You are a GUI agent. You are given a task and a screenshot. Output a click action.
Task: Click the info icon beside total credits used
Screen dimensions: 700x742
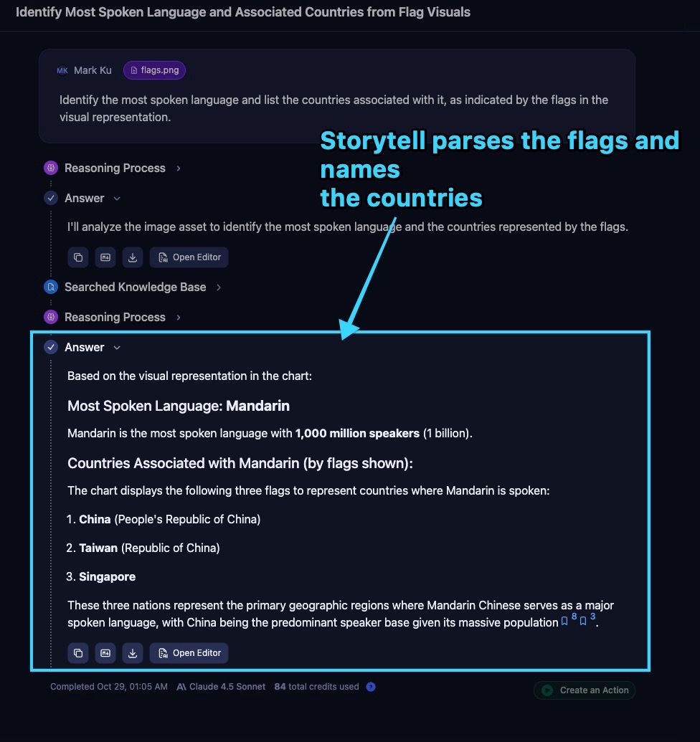pos(371,687)
